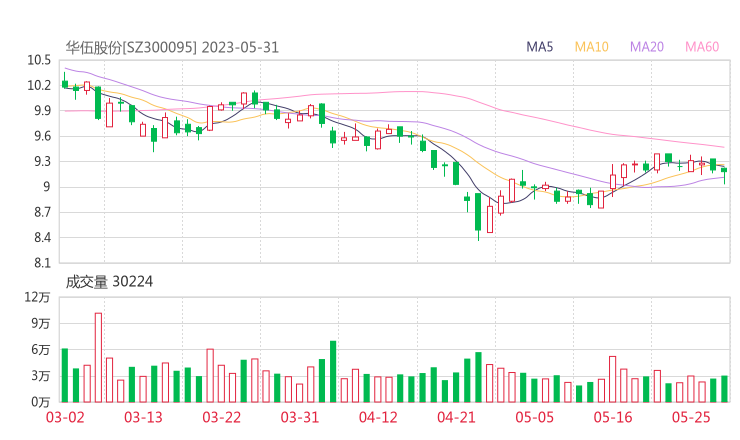The width and height of the screenshot is (740, 440).
Task: Click the 成交量 30224 volume label
Action: point(109,282)
